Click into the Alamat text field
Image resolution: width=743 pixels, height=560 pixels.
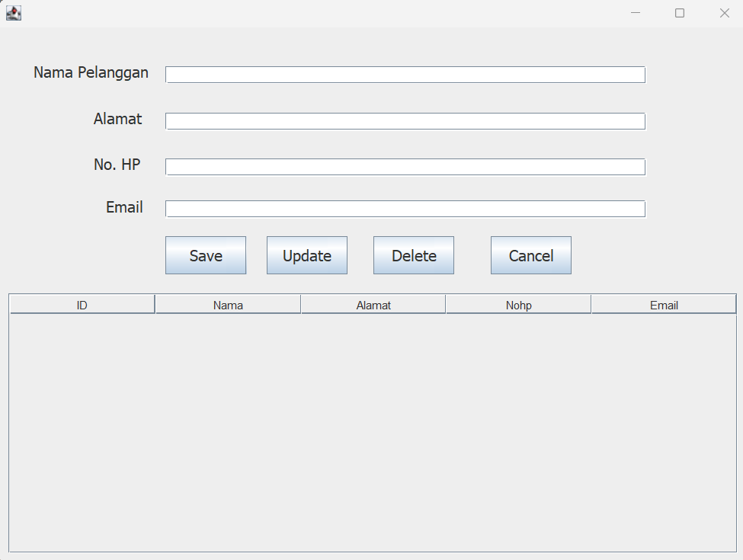(x=405, y=121)
